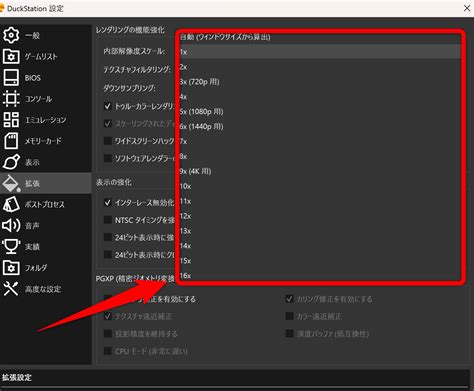
Task: Select the 拡張 paint bucket icon
Action: point(11,183)
